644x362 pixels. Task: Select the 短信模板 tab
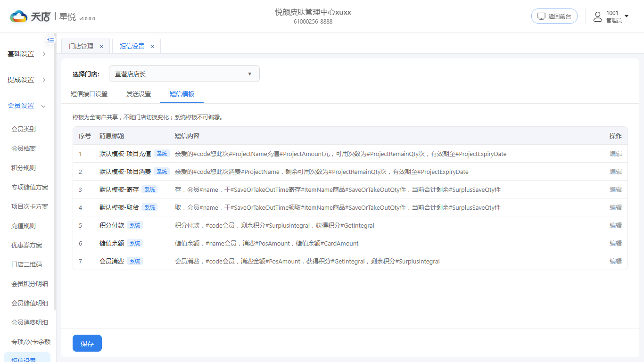(182, 94)
